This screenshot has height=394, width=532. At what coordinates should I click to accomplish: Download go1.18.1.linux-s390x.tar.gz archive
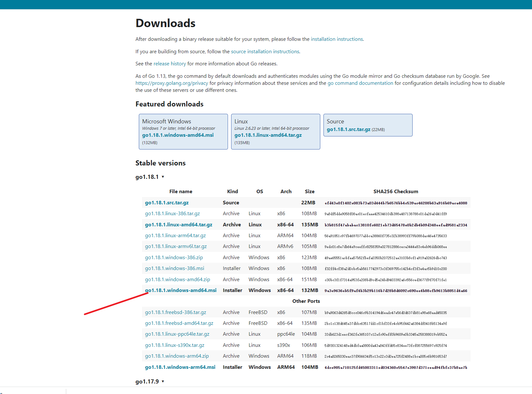[174, 345]
